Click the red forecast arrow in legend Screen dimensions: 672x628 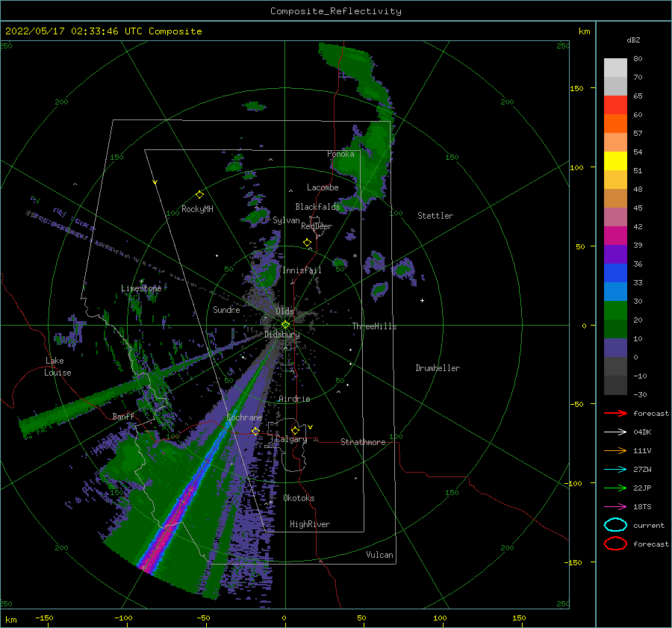click(615, 413)
